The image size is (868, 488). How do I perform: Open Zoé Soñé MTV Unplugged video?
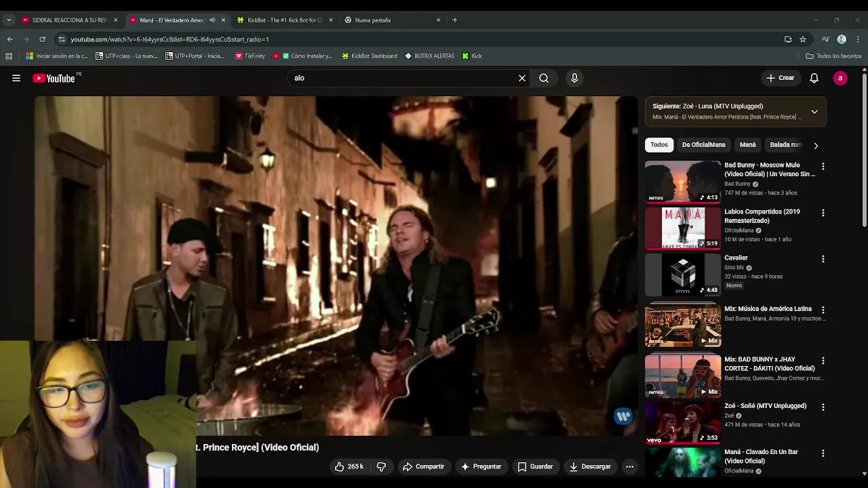point(765,406)
